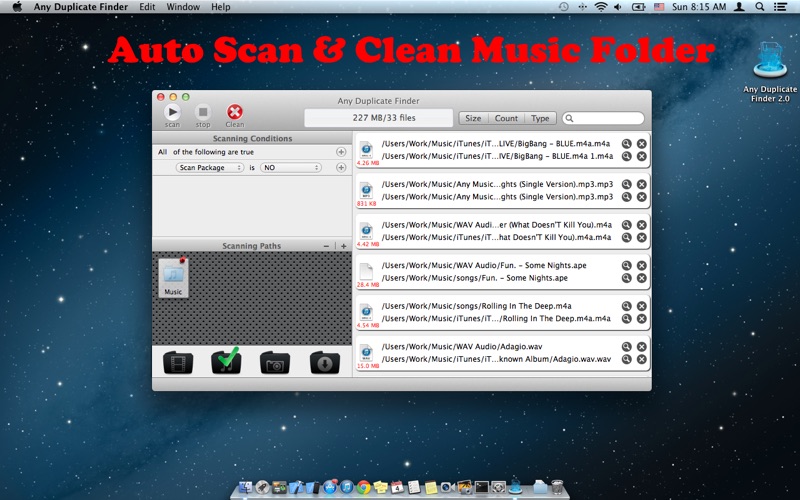Choose the Movies folder preset icon
Viewport: 800px width, 500px height.
coord(178,362)
